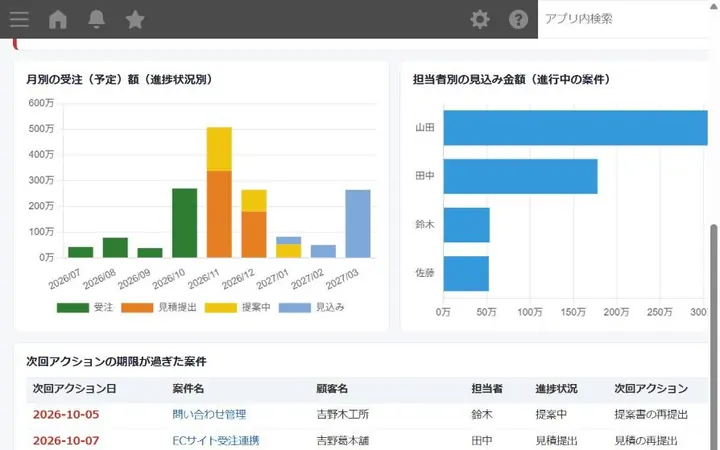Toggle 見積提出 legend orange swatch
This screenshot has height=450, width=720.
click(137, 308)
